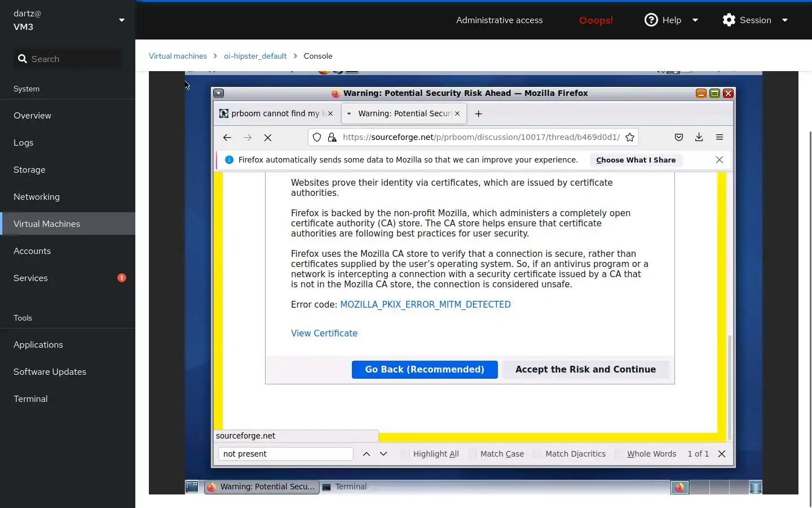Select the 'Warning: Potential Secur' tab
Viewport: 812px width, 508px height.
point(403,113)
